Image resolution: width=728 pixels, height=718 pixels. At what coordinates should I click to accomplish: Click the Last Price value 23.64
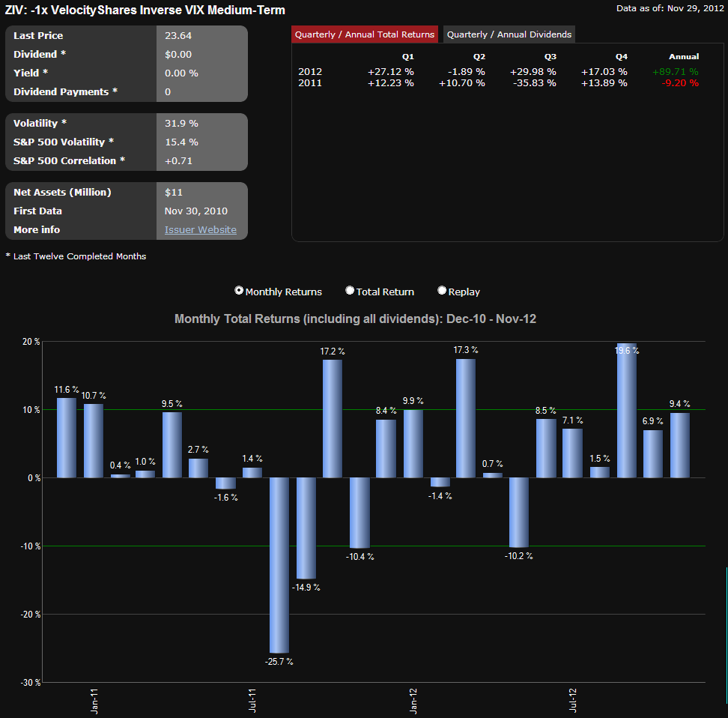[178, 35]
